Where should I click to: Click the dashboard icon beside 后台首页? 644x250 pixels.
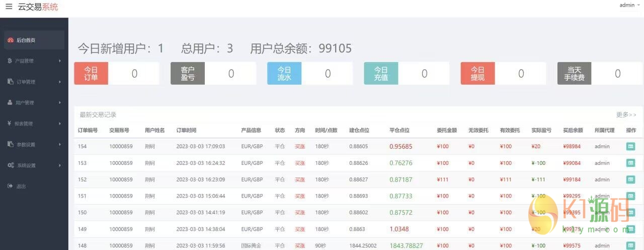(11, 40)
